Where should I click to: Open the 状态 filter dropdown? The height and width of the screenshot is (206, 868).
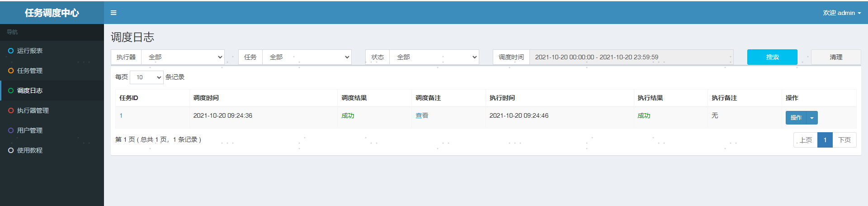(434, 57)
